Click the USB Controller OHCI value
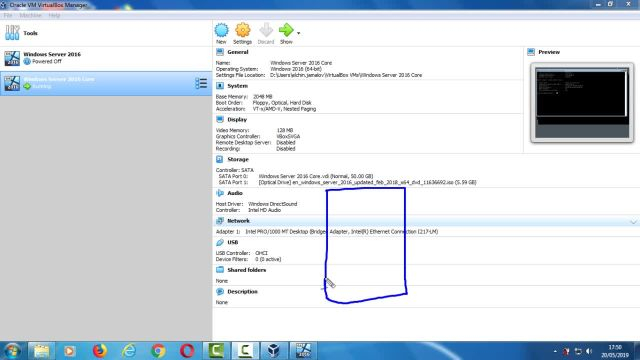 (261, 253)
